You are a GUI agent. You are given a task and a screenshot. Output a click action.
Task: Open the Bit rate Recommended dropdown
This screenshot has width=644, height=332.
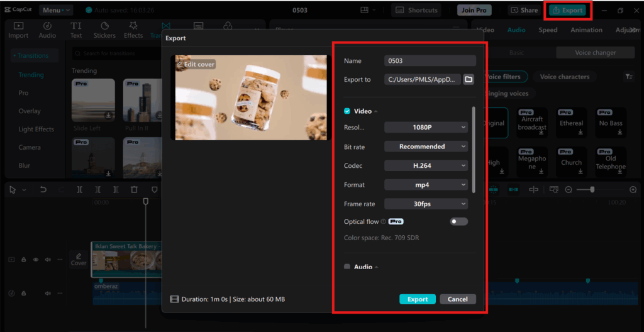tap(426, 147)
